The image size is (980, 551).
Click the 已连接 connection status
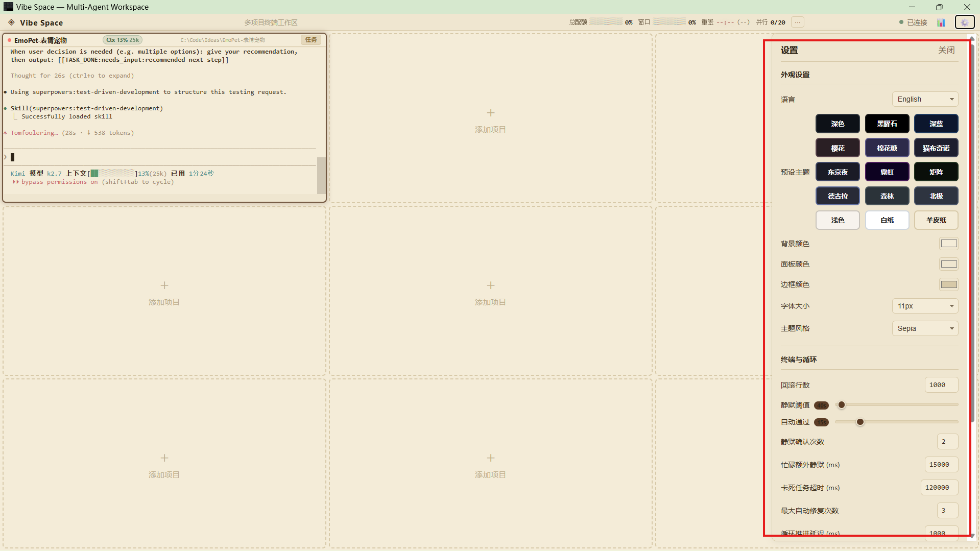pos(913,22)
